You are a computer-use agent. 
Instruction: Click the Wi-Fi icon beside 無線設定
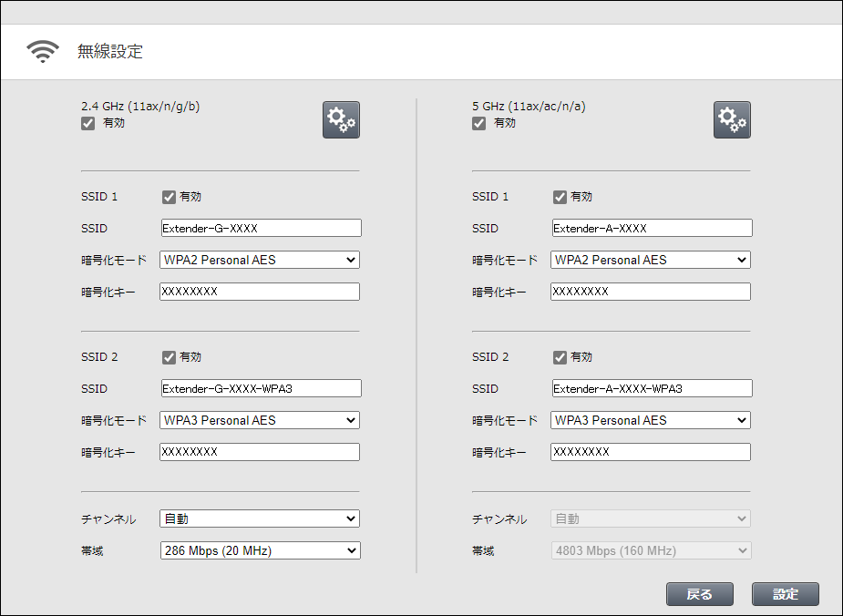point(43,52)
